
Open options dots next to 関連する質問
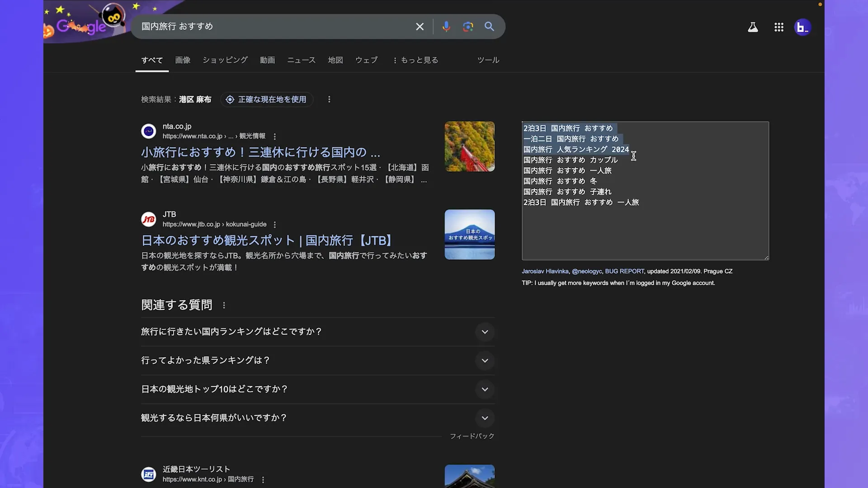point(224,305)
